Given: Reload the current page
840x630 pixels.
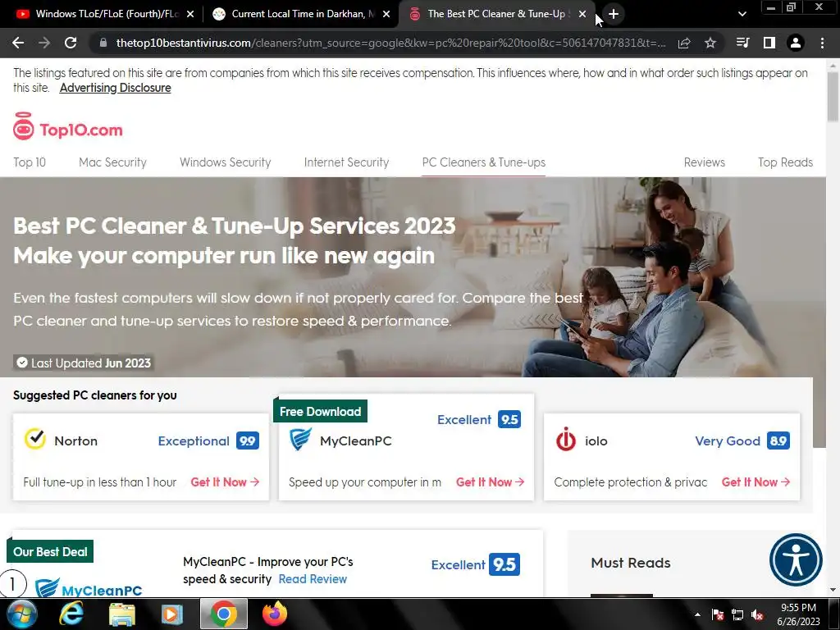Looking at the screenshot, I should [x=71, y=43].
